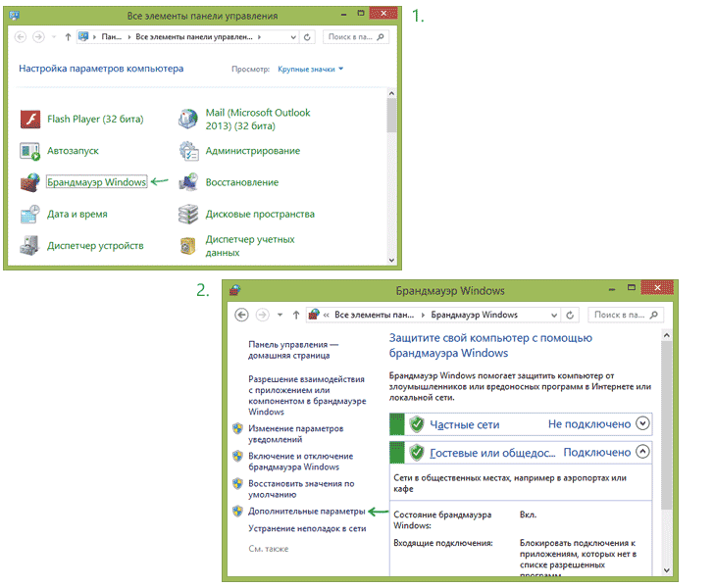Click the Диспетчер учетных данных vault icon
The height and width of the screenshot is (588, 714).
click(188, 246)
